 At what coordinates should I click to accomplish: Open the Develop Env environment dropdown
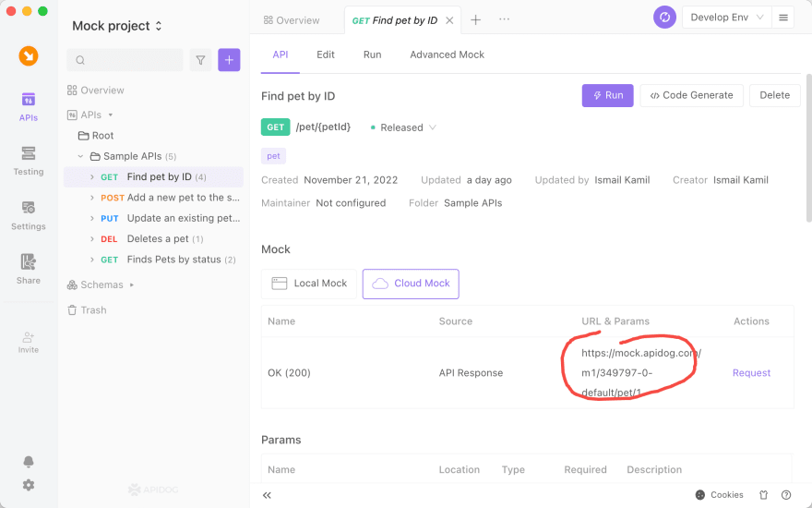click(x=726, y=18)
